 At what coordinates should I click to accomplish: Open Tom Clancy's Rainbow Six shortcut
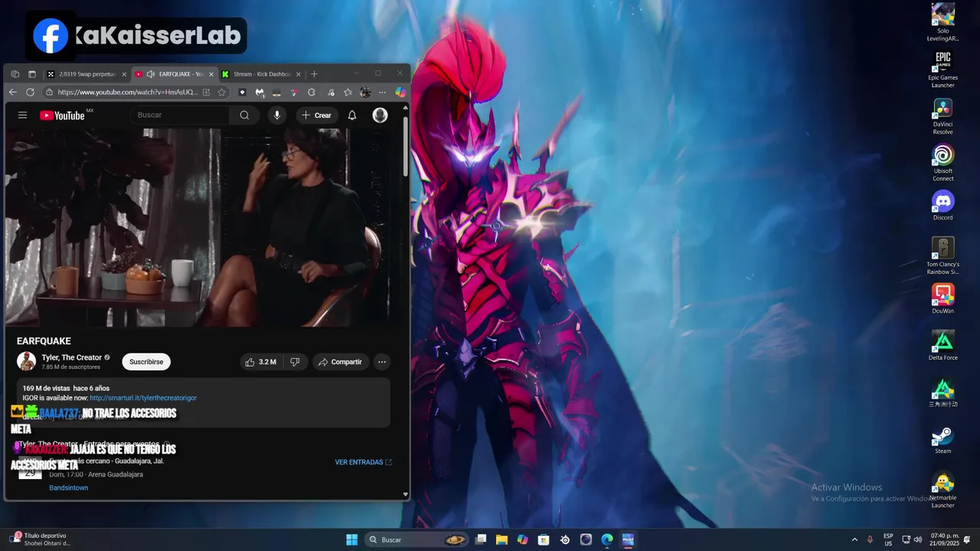[x=942, y=256]
